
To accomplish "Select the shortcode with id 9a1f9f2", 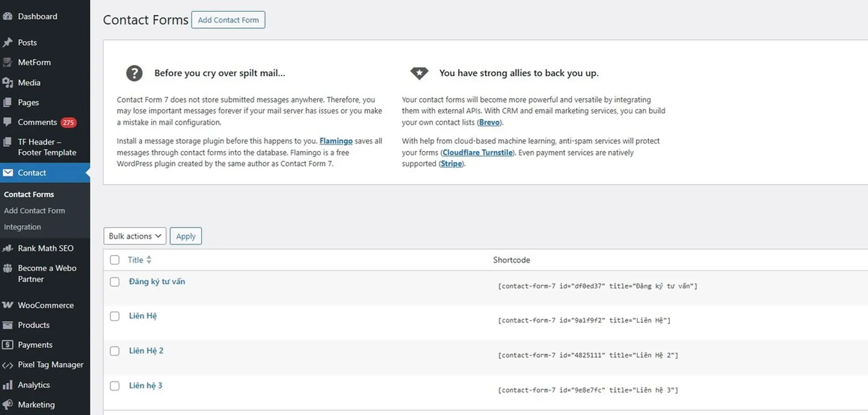I will point(584,320).
